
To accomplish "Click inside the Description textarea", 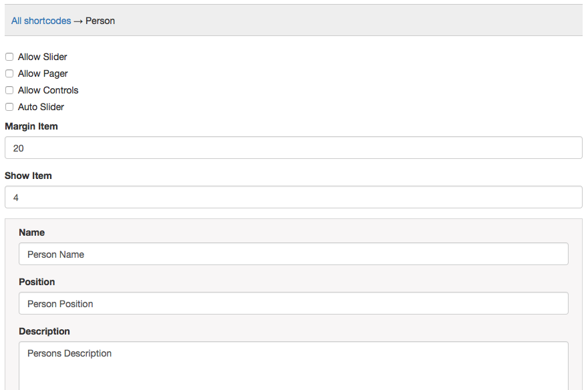I will click(293, 366).
